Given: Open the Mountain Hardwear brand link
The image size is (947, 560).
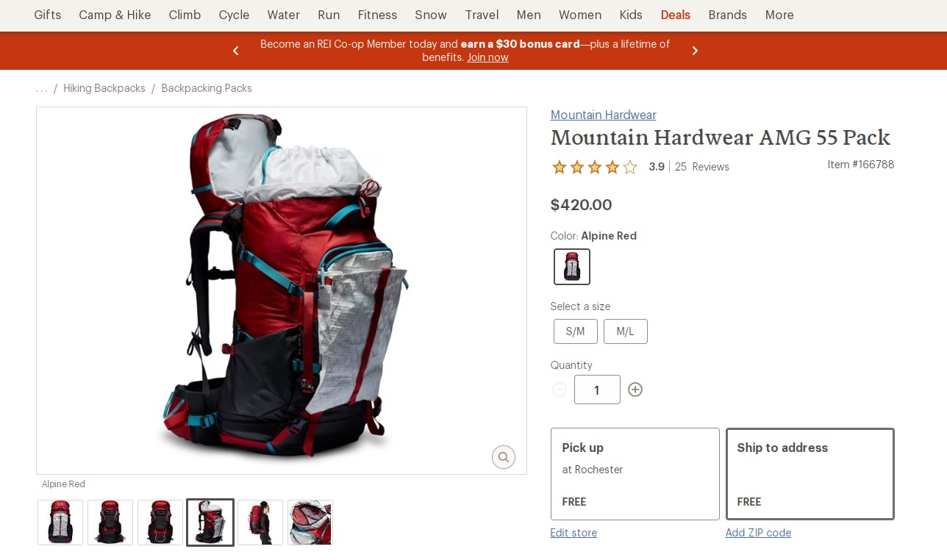Looking at the screenshot, I should click(603, 115).
